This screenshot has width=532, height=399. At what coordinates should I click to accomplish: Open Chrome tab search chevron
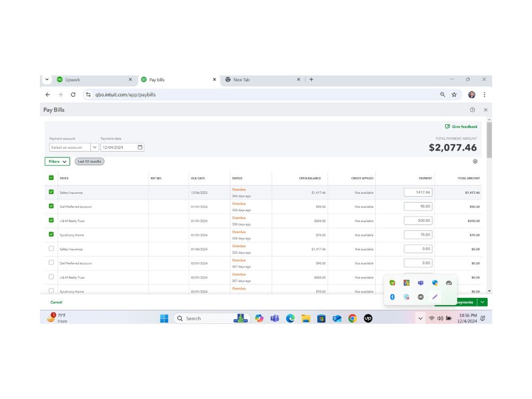(x=47, y=79)
